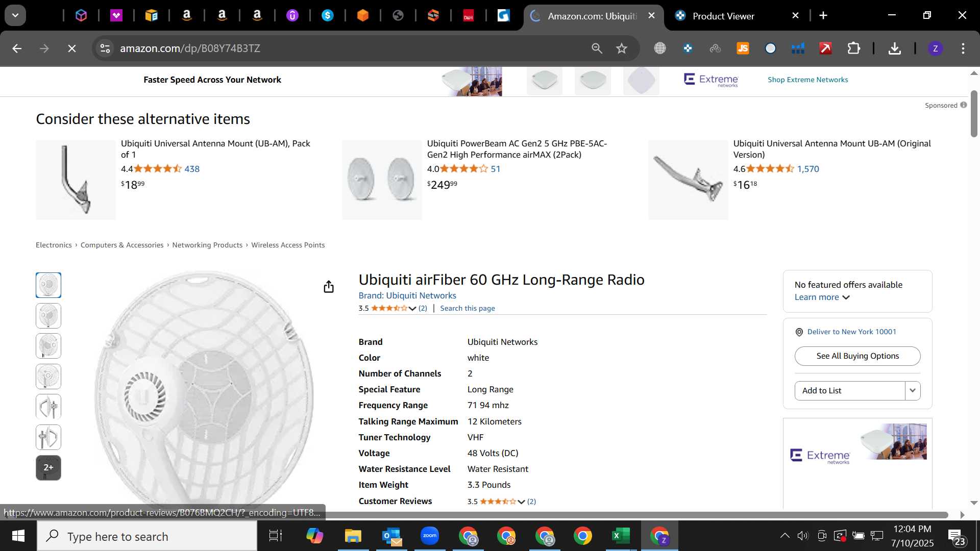Click Search this page link
Image resolution: width=980 pixels, height=551 pixels.
pos(468,309)
